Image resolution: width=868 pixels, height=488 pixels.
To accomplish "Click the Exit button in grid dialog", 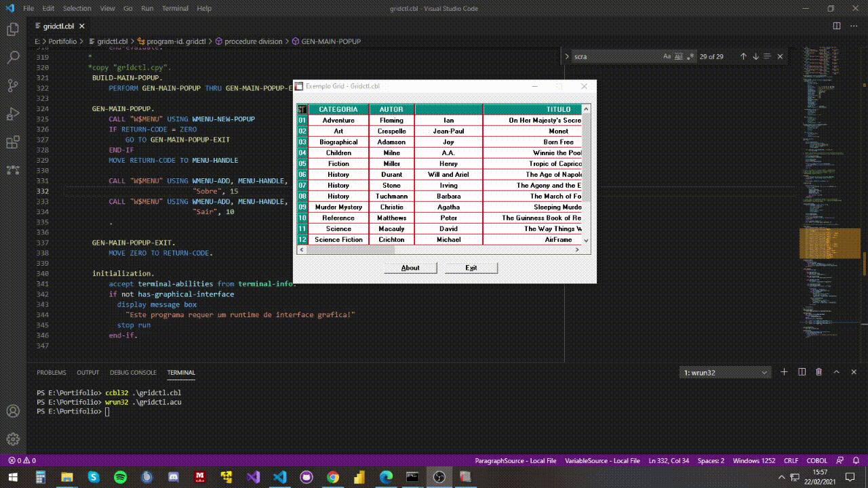I will pyautogui.click(x=471, y=268).
